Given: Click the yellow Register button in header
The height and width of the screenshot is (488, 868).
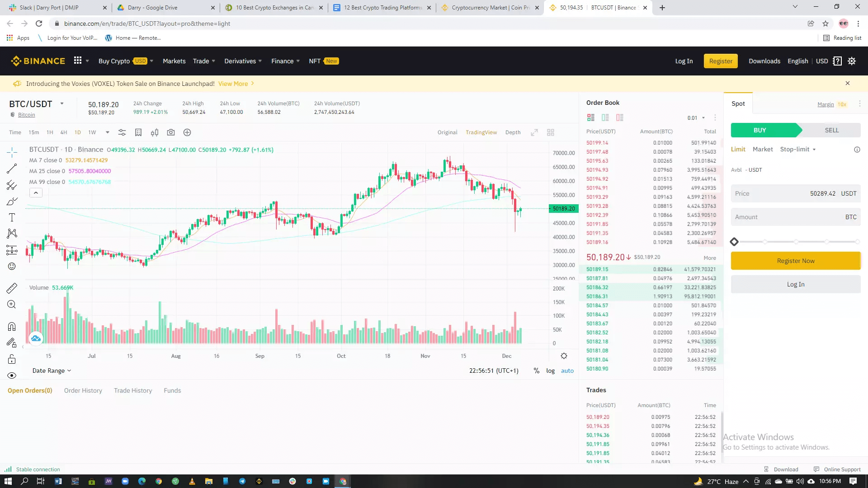Looking at the screenshot, I should pos(721,61).
